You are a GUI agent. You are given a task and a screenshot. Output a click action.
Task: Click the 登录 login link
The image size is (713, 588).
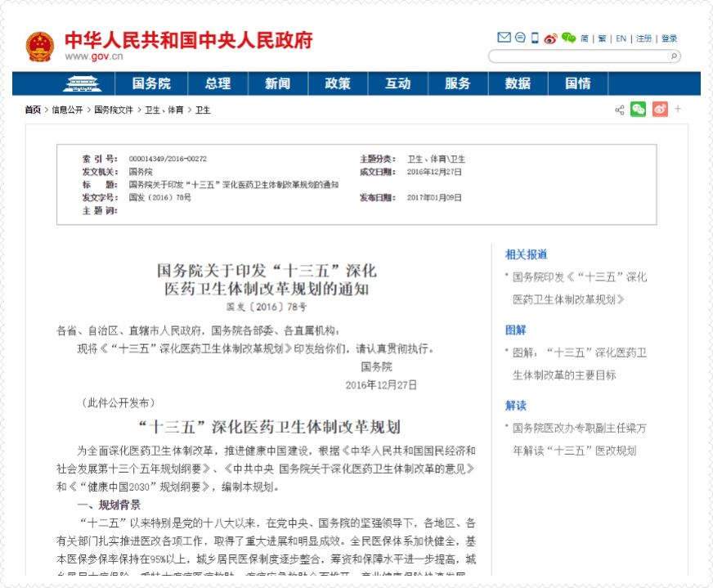(x=669, y=38)
